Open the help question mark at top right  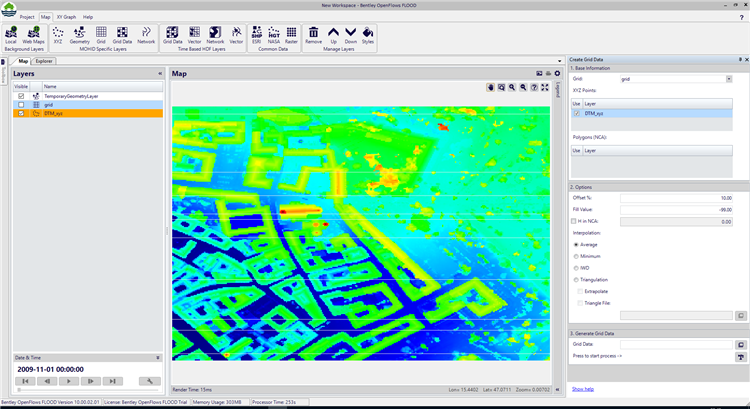742,17
